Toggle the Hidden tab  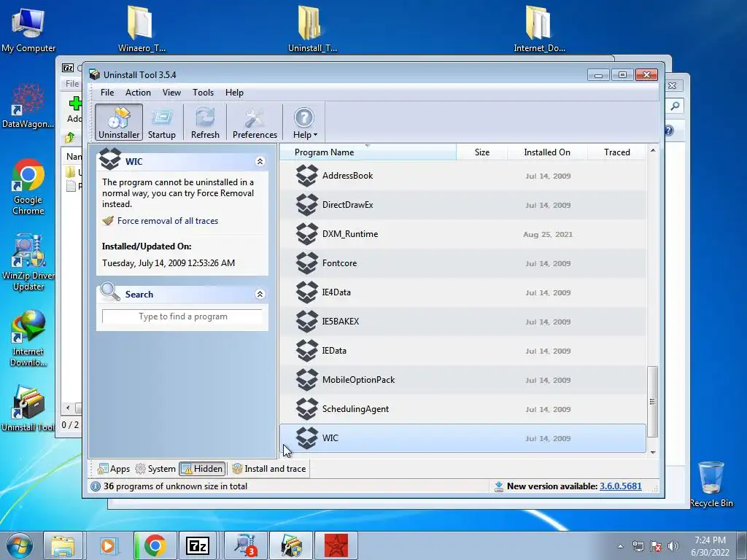(202, 469)
